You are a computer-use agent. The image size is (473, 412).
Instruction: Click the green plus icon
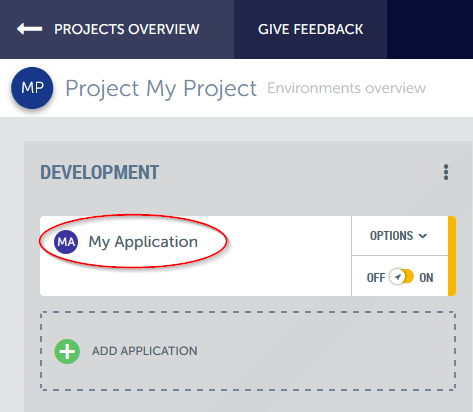click(x=67, y=351)
